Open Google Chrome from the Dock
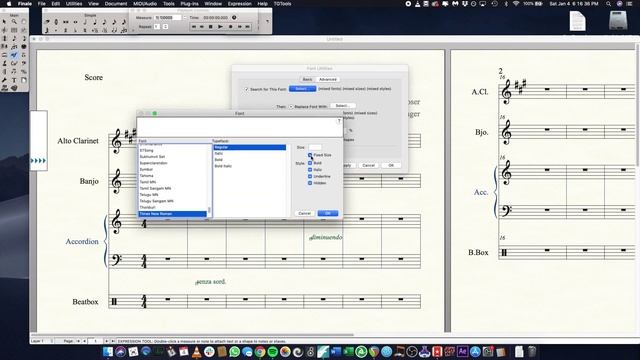 260,351
